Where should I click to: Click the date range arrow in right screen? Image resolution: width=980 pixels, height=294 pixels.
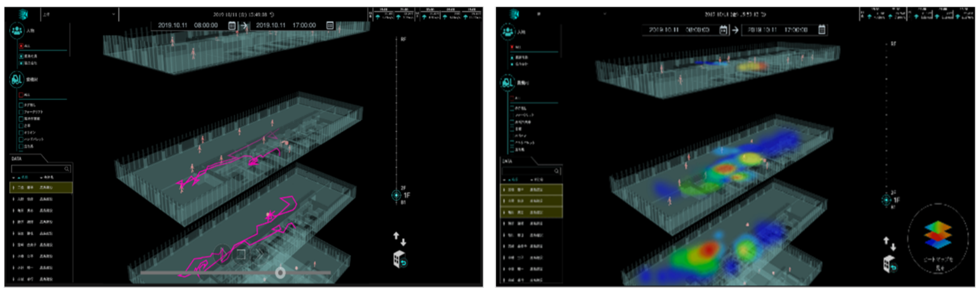tap(735, 30)
